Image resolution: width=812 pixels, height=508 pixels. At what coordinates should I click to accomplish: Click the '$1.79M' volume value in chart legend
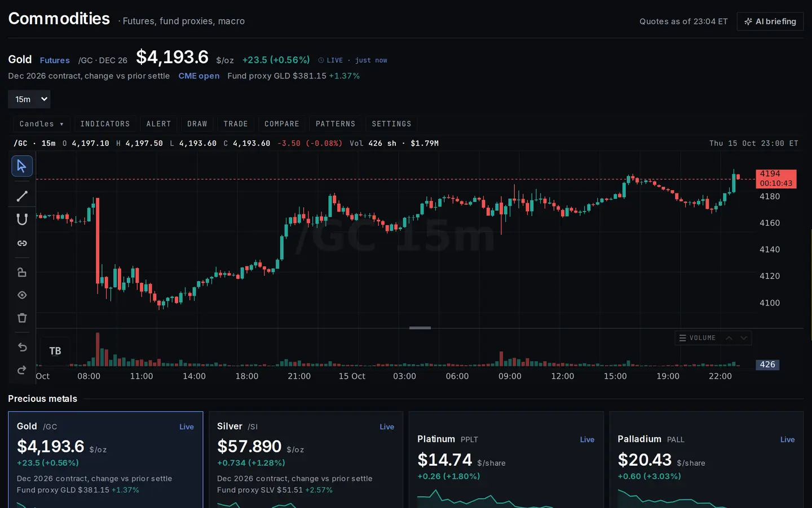(425, 143)
